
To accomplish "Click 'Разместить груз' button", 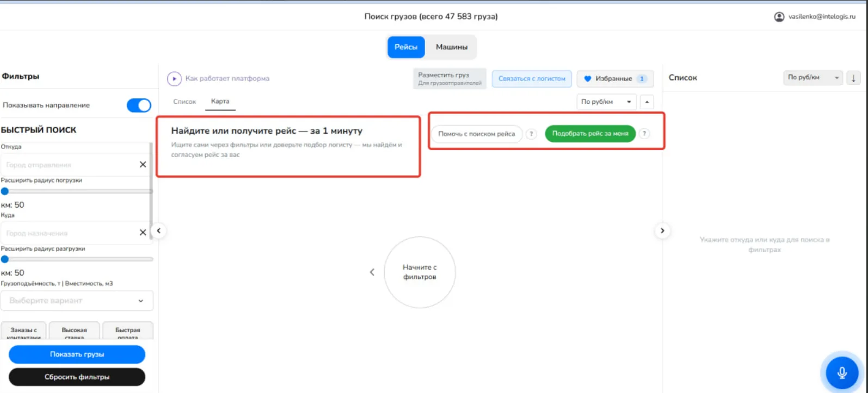I will [x=450, y=79].
